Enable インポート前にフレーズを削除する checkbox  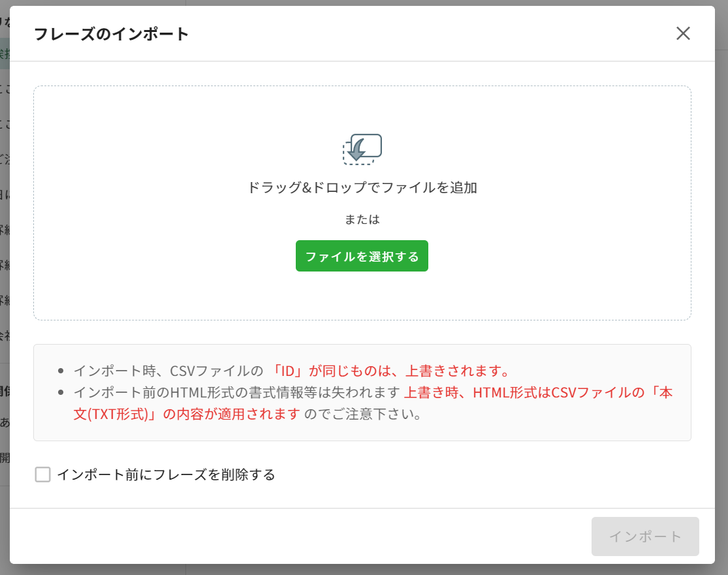43,474
